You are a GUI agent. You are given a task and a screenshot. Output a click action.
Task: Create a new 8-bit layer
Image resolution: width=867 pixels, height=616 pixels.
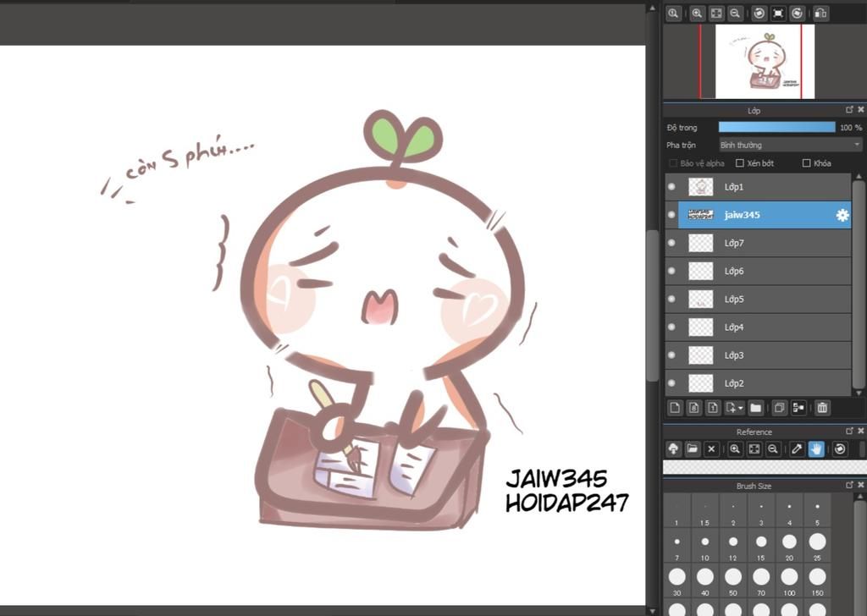point(694,408)
